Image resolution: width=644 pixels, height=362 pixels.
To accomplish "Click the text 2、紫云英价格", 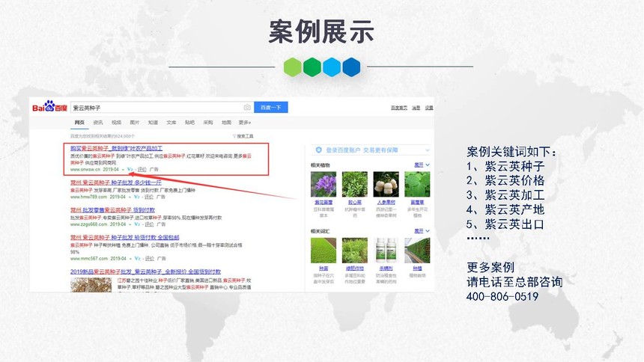I will 505,180.
